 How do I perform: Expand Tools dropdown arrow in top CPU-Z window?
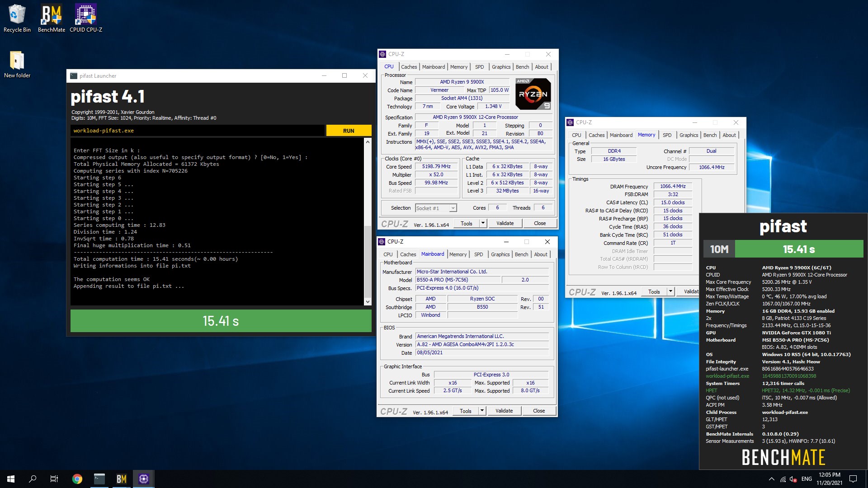(483, 223)
